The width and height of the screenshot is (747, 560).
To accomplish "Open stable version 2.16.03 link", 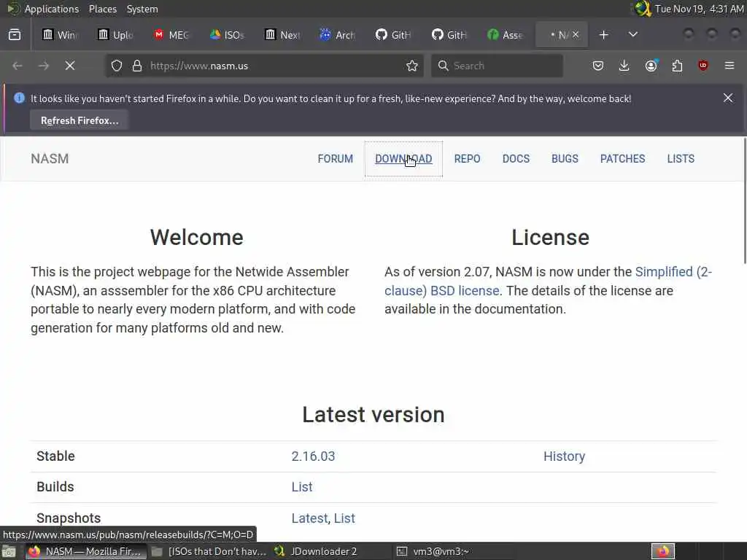I will pos(313,456).
